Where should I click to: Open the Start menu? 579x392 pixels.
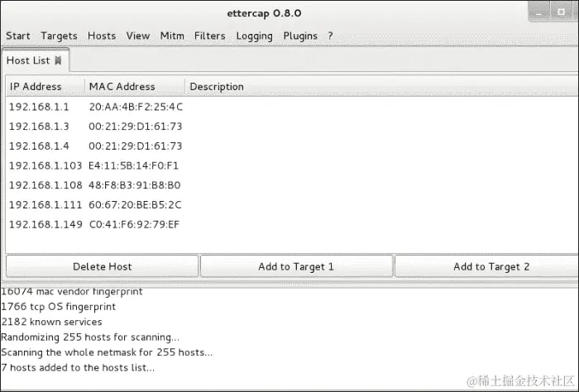coord(17,36)
